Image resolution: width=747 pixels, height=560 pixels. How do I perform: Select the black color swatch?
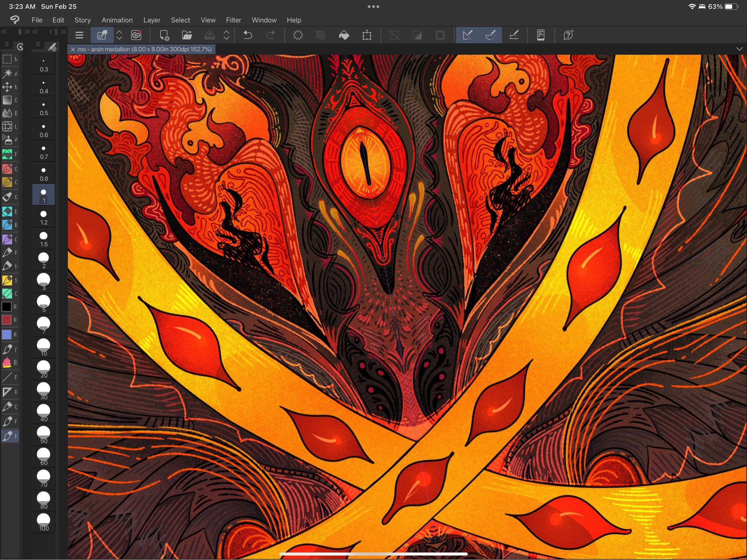click(7, 307)
